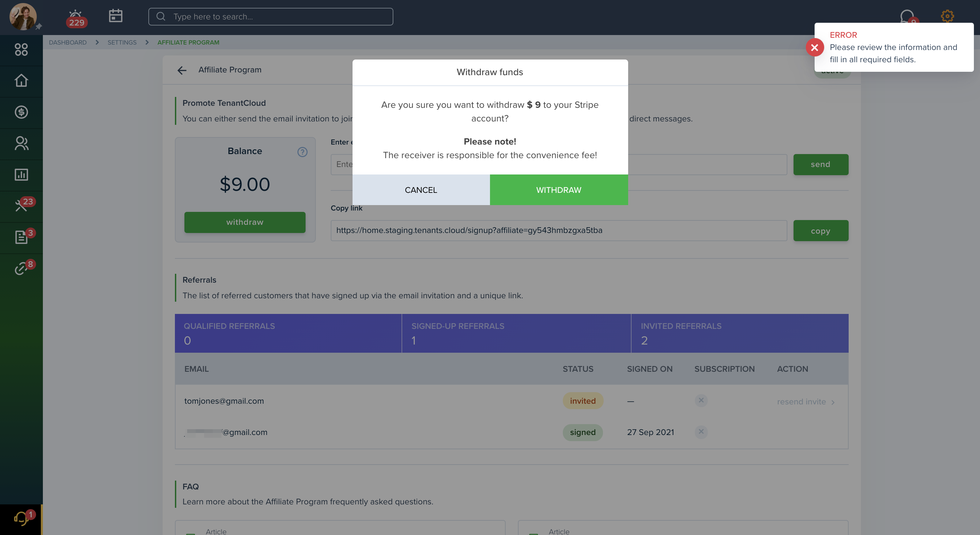The width and height of the screenshot is (980, 535).
Task: Click the tomjones@gmail.com email cell
Action: click(x=224, y=401)
